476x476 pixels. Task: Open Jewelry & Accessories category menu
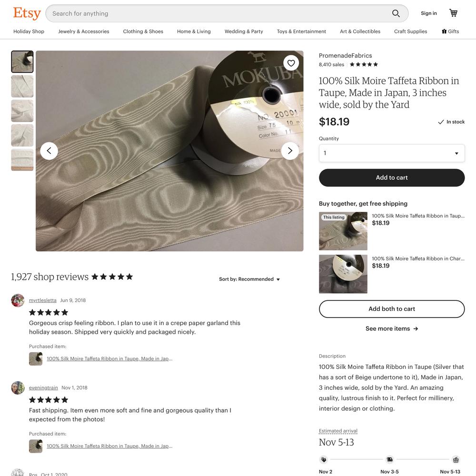[x=83, y=31]
